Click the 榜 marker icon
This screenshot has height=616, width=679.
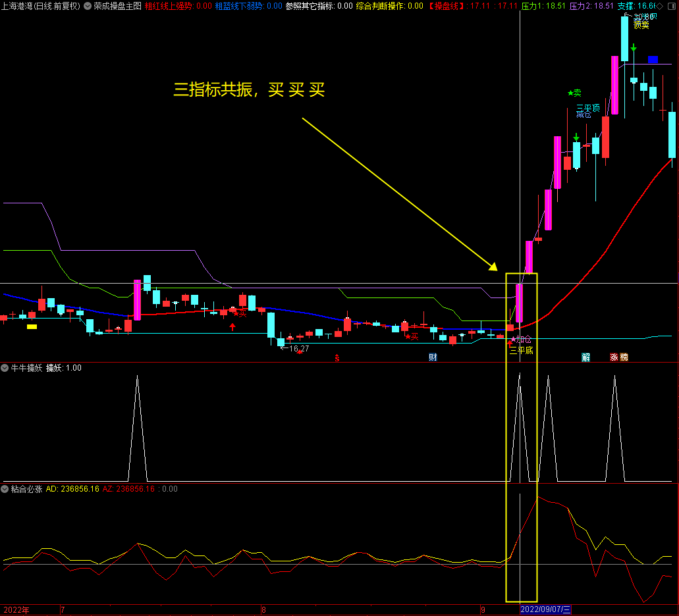coord(624,357)
